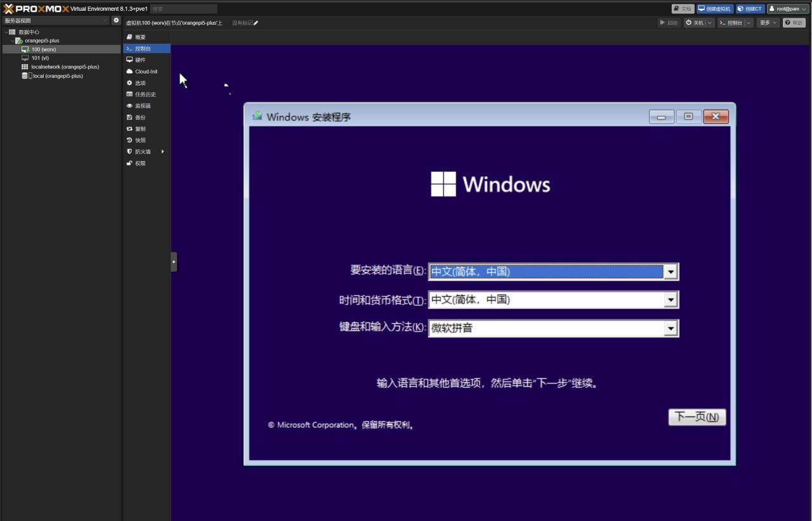Image resolution: width=812 pixels, height=521 pixels.
Task: Open the 任务历史 (Task History) tab
Action: (x=147, y=94)
